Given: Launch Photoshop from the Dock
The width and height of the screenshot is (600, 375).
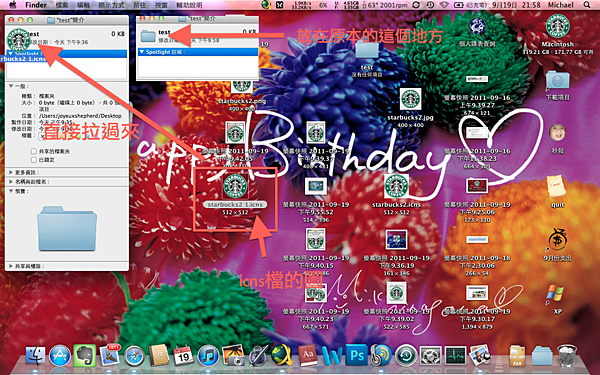Looking at the screenshot, I should (x=357, y=355).
